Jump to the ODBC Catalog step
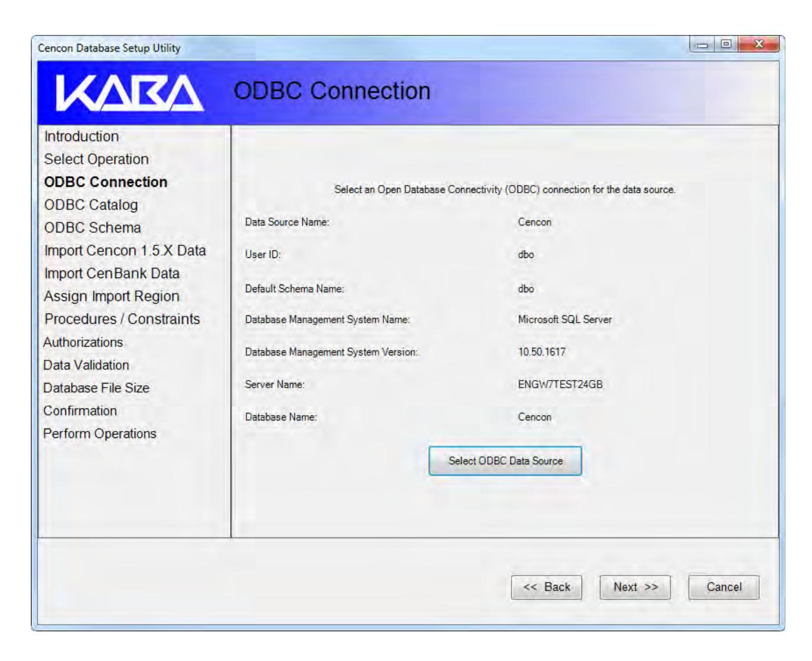The image size is (812, 661). point(91,205)
